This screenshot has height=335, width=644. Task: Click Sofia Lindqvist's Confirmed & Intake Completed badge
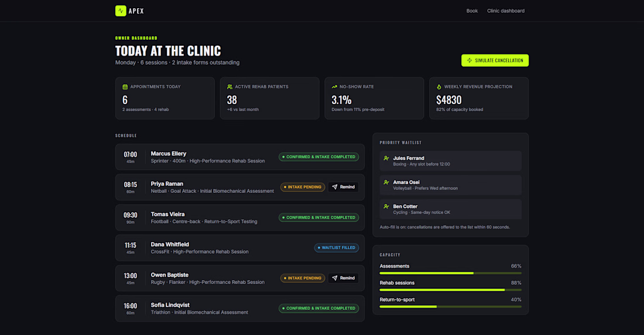318,308
